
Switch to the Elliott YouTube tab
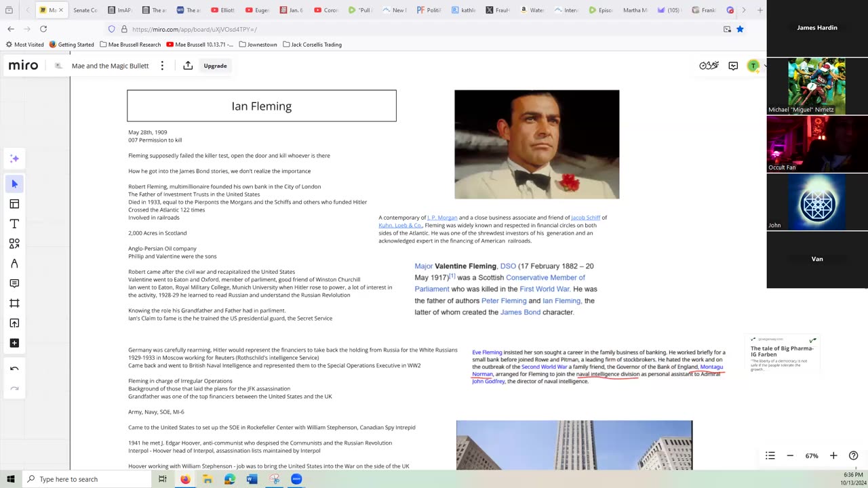(x=223, y=10)
